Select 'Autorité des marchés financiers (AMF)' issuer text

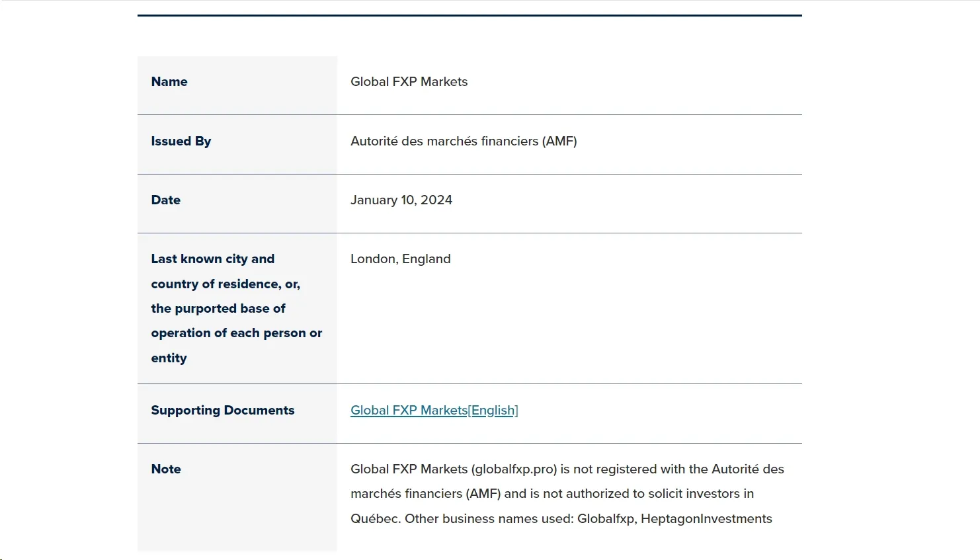[464, 141]
